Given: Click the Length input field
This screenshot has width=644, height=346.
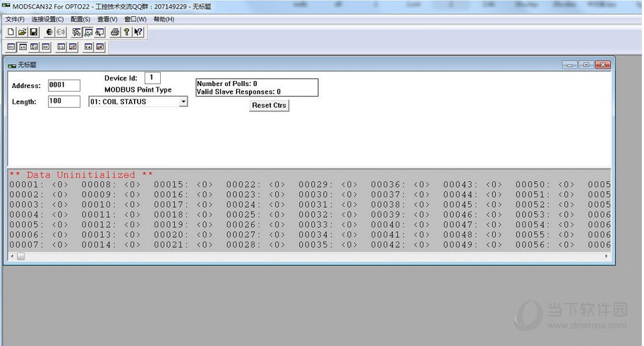Looking at the screenshot, I should click(63, 101).
